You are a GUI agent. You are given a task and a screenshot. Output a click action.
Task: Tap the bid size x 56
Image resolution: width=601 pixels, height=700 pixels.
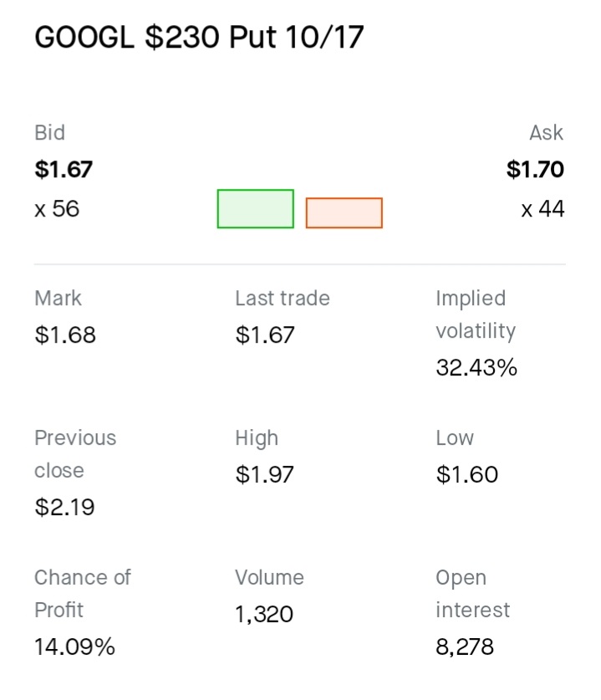click(57, 209)
